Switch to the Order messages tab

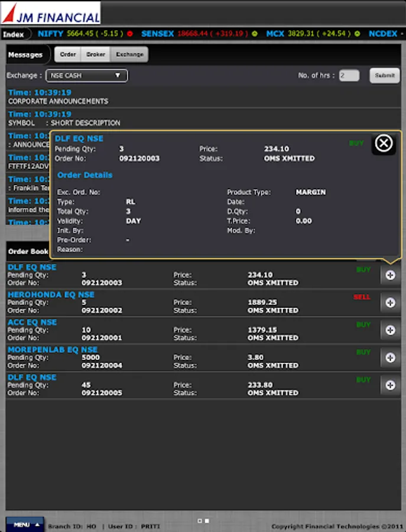[68, 54]
